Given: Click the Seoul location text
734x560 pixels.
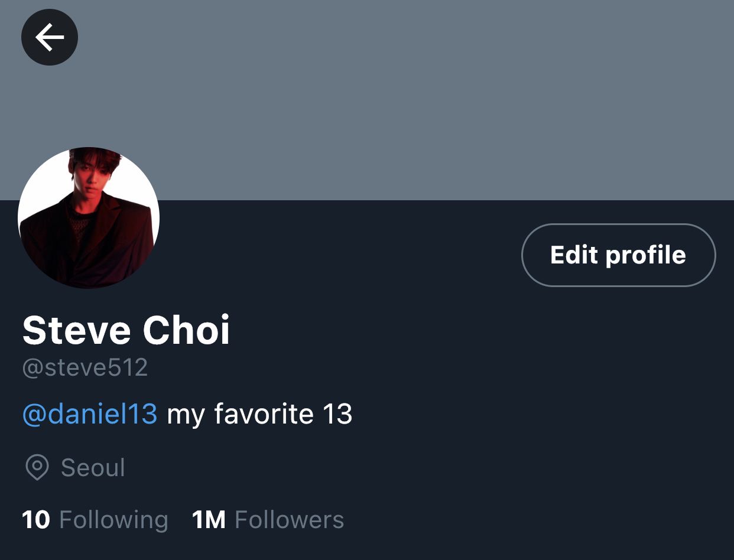Looking at the screenshot, I should [93, 468].
